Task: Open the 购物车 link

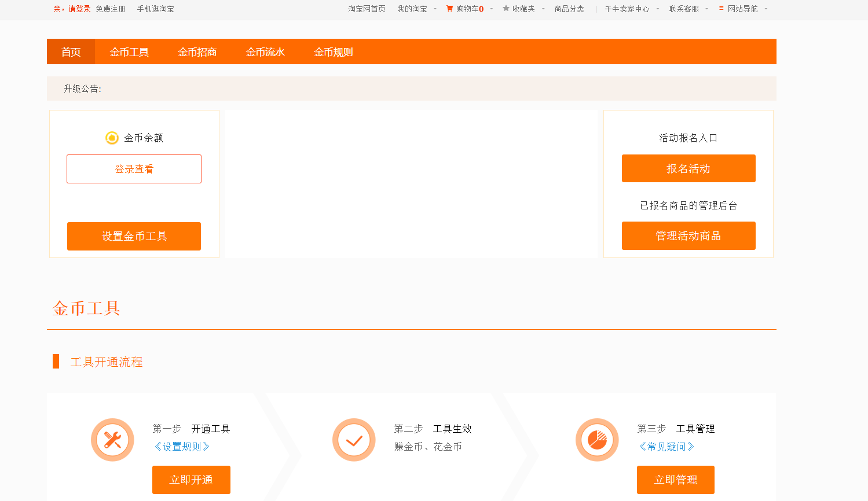Action: coord(470,9)
